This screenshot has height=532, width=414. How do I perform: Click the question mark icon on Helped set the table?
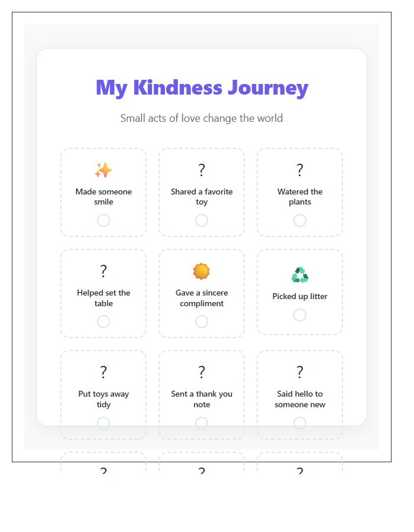click(103, 271)
